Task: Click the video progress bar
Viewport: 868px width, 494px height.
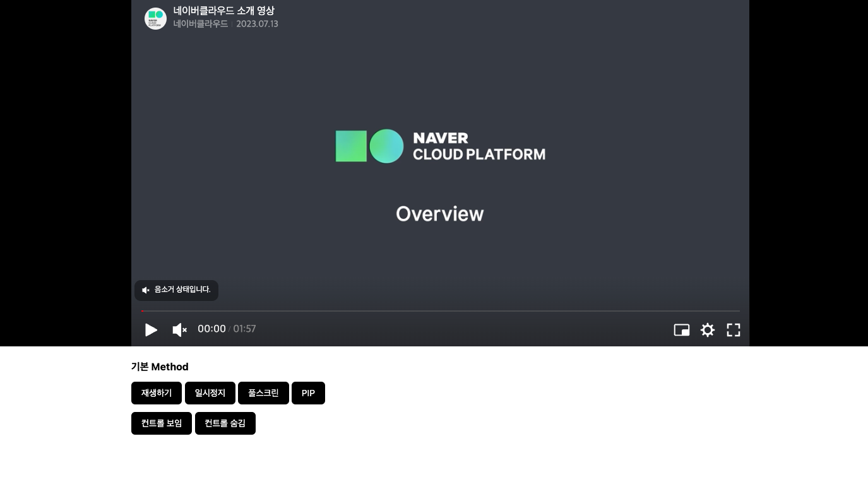Action: tap(440, 311)
